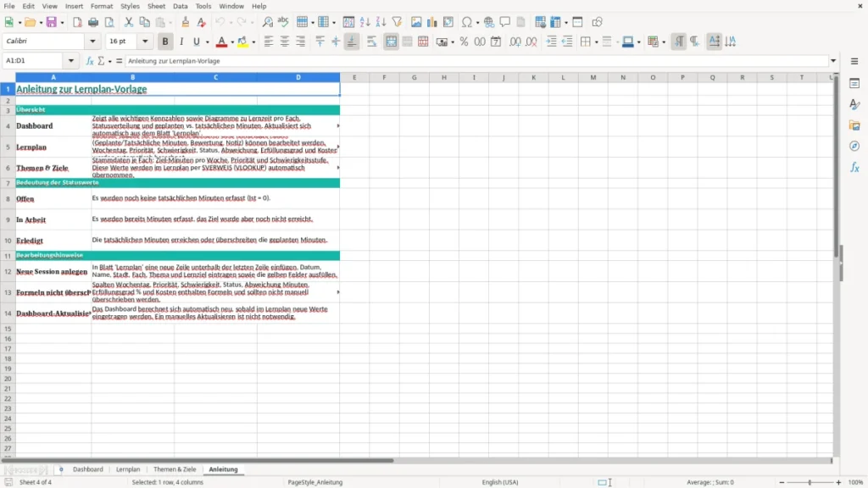The image size is (868, 488).
Task: Open the Format menu
Action: tap(102, 6)
